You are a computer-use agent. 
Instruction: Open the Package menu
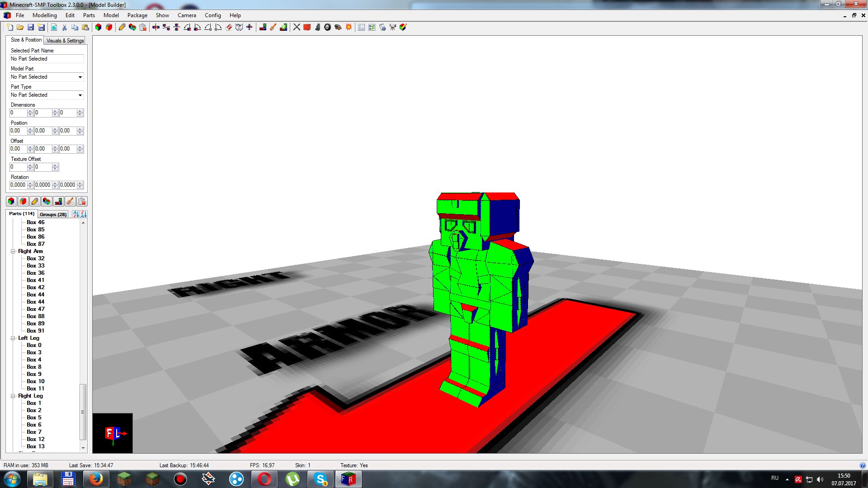pyautogui.click(x=137, y=15)
